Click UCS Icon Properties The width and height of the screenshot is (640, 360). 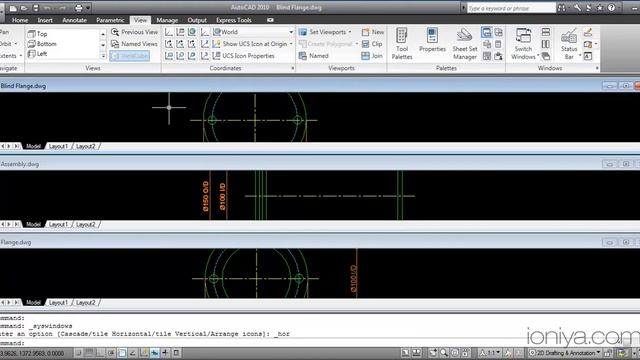click(243, 56)
